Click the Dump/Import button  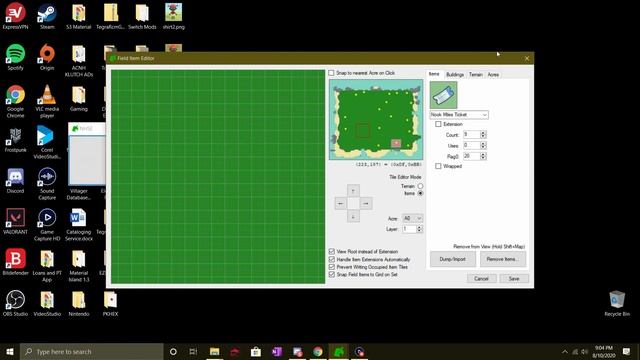coord(453,259)
